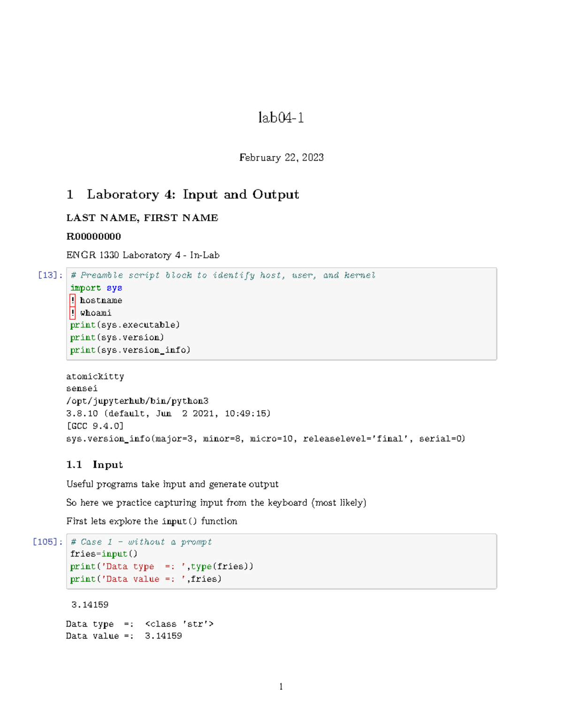Click the LAST NAME, FIRST NAME placeholder
This screenshot has height=728, width=563.
142,218
